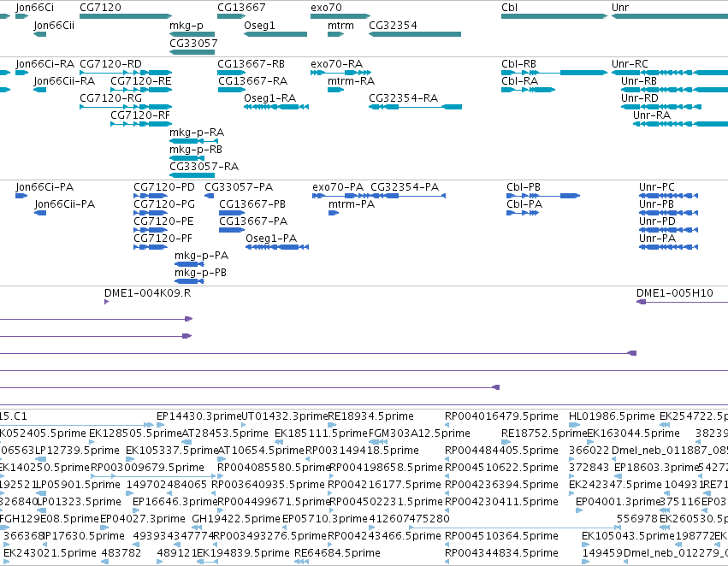
Task: Select EST UT01432.3prime
Action: click(x=285, y=416)
